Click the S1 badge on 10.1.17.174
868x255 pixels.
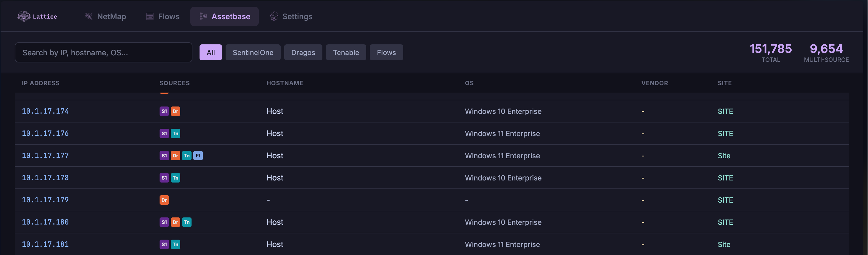(164, 111)
